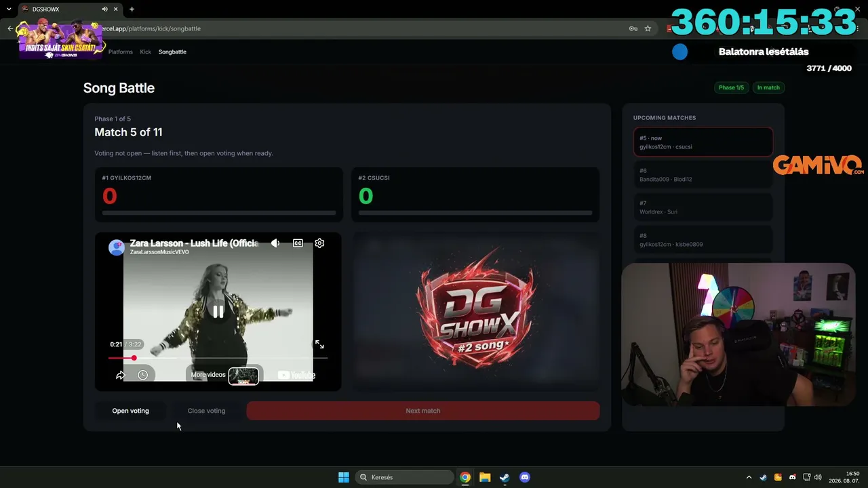Screen dimensions: 868x488
Task: Open the Platforms breadcrumb
Action: coord(121,52)
